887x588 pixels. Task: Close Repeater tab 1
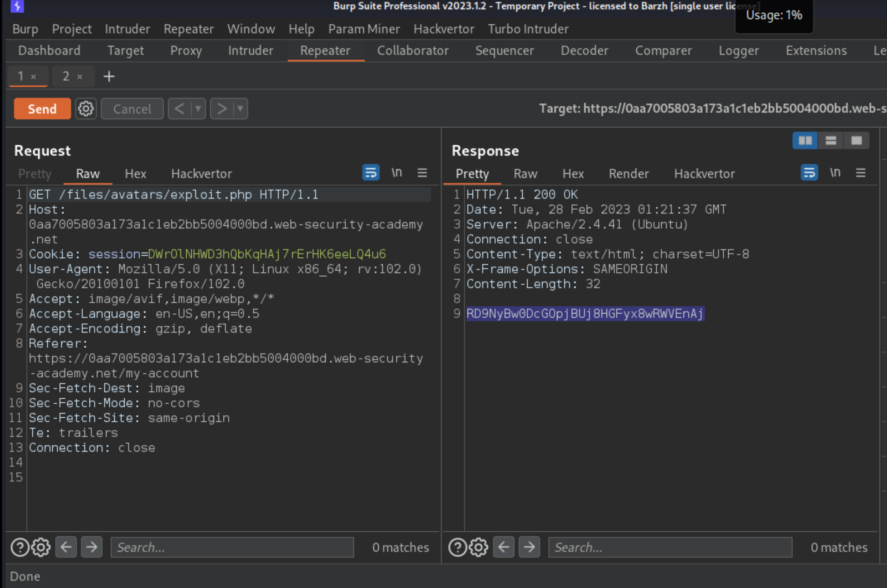pos(33,77)
